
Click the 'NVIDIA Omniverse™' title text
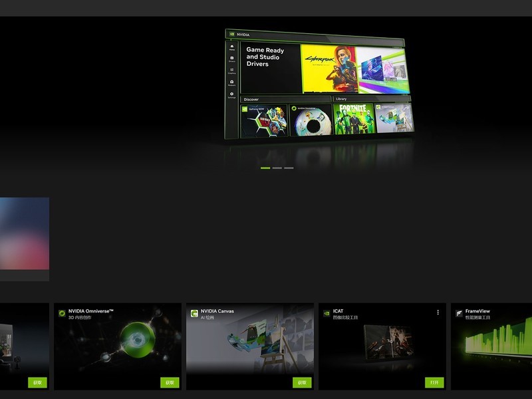[91, 311]
